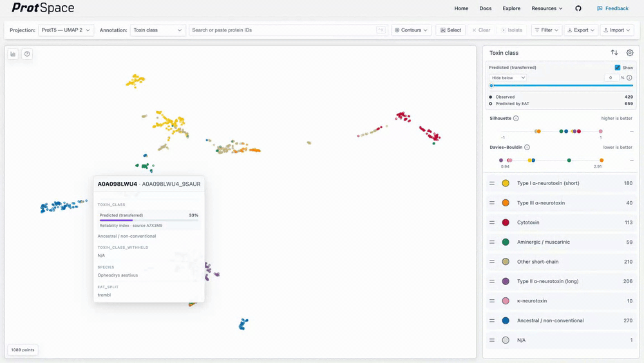Adjust the reliability threshold slider handle
This screenshot has height=363, width=644.
(491, 86)
